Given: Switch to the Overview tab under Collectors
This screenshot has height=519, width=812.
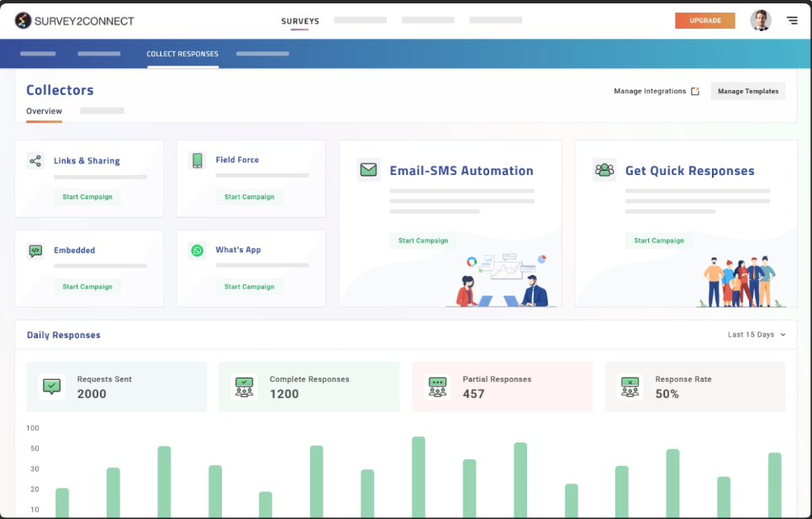Looking at the screenshot, I should (x=44, y=110).
